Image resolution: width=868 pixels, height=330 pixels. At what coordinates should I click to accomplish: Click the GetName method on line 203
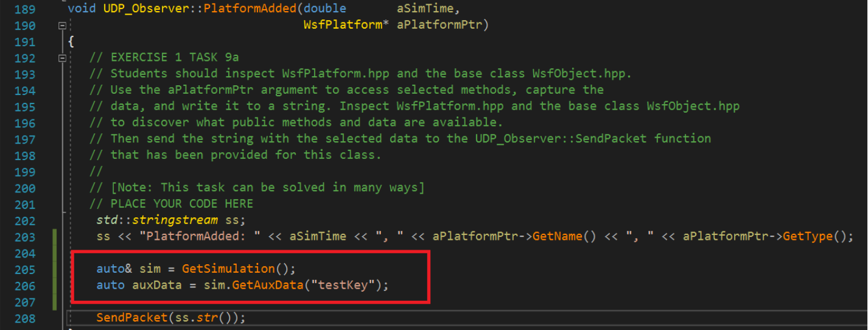click(554, 236)
